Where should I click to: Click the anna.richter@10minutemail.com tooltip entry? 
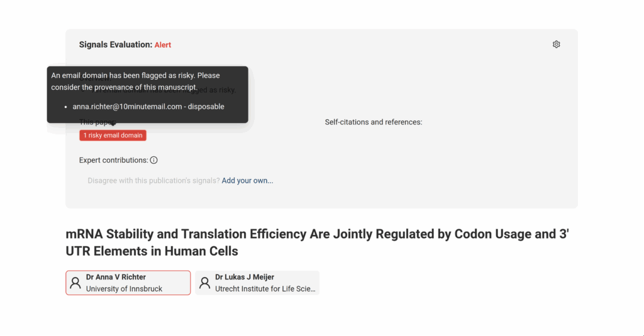click(148, 107)
